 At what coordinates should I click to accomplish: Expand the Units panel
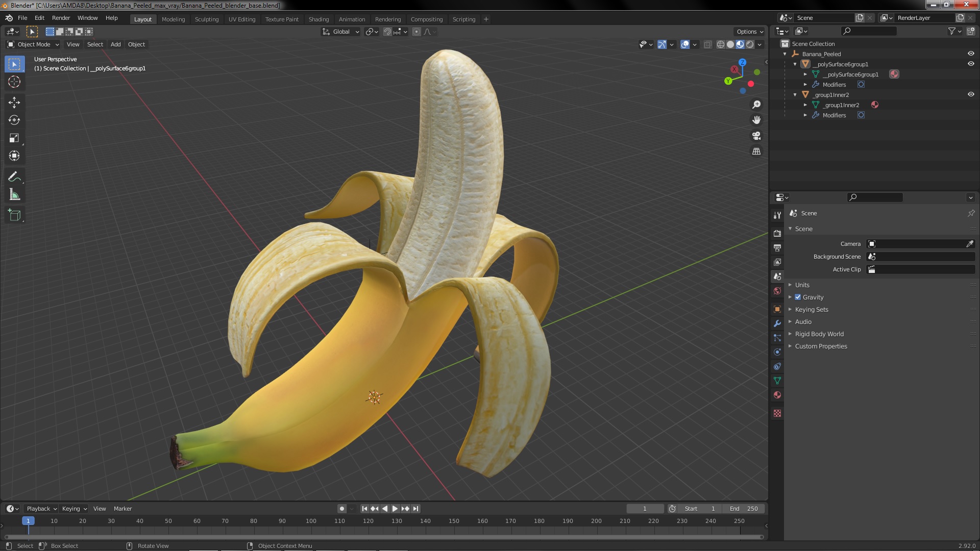(802, 285)
